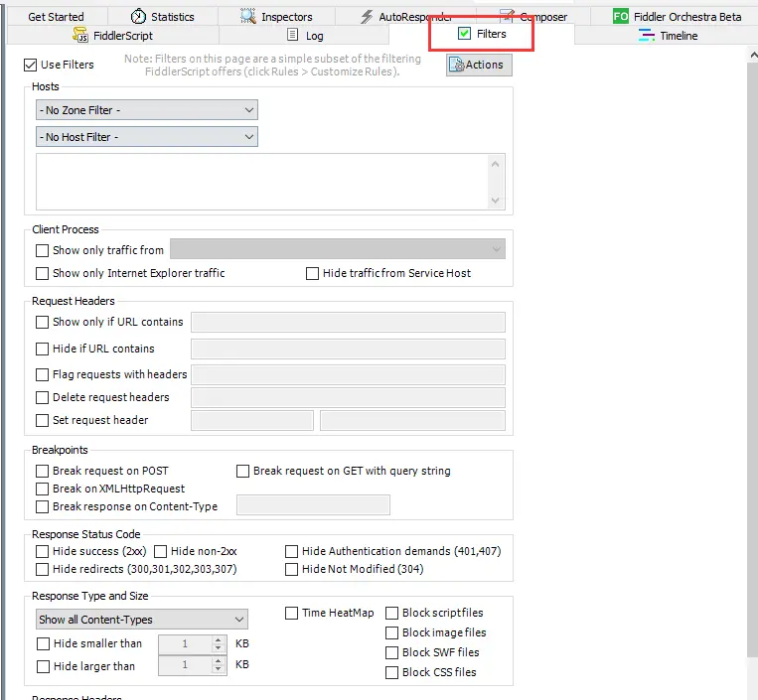Click the Show only if URL contains field

coord(348,323)
